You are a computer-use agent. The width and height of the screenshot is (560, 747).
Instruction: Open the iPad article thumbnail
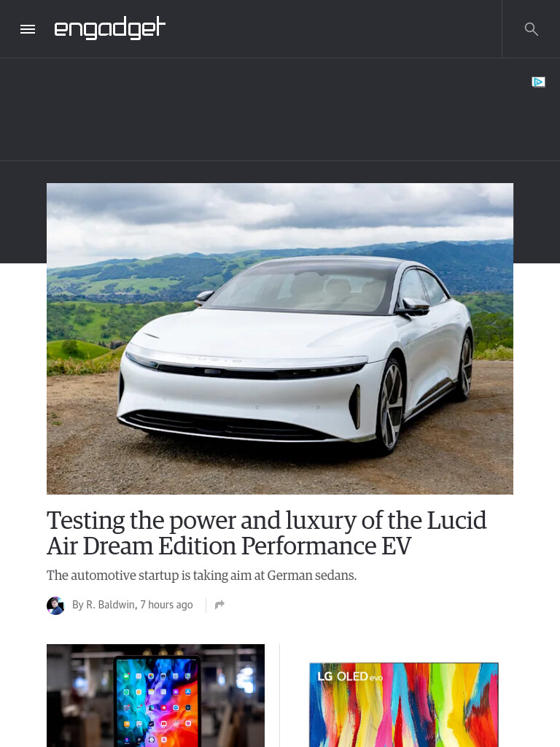[x=156, y=695]
